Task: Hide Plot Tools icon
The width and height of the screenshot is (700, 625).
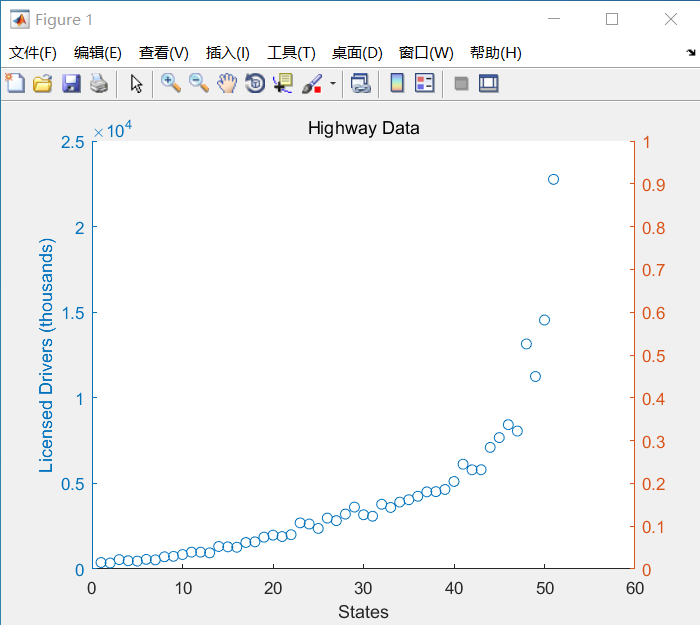Action: [x=462, y=83]
